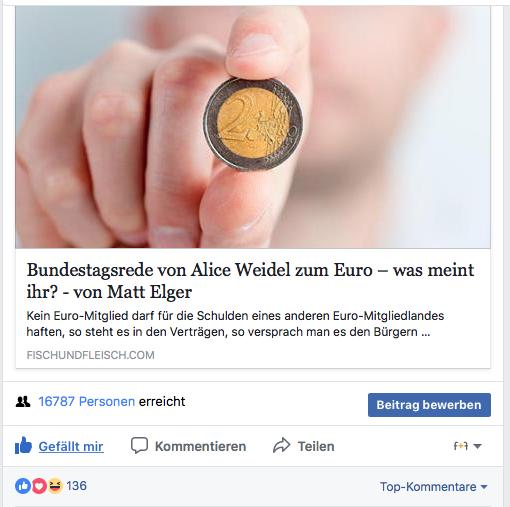The image size is (510, 507).
Task: Click the arrow next to Top-Kommentare
Action: [x=484, y=487]
